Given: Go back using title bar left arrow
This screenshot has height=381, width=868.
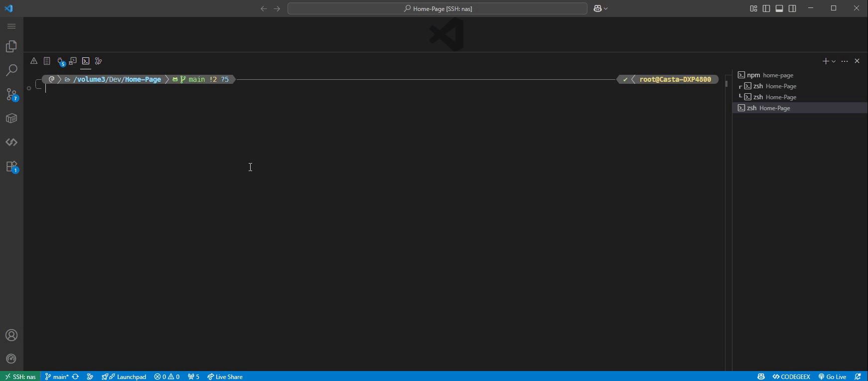Looking at the screenshot, I should coord(264,8).
